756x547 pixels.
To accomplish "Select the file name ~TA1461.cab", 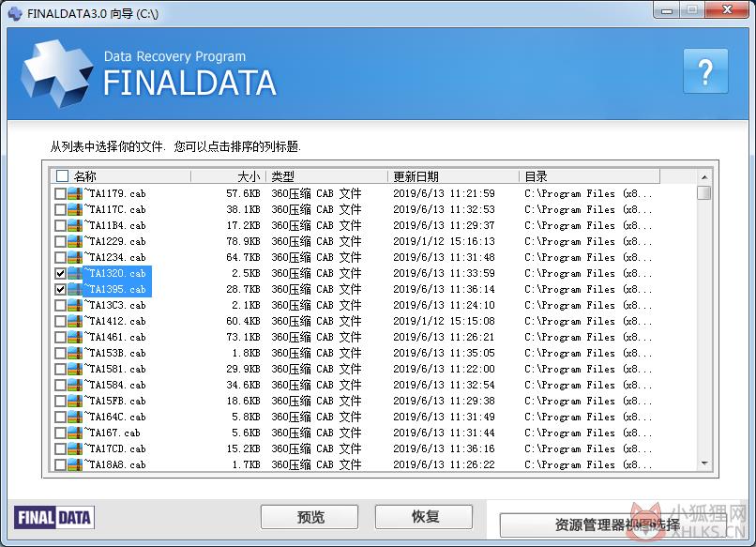I will (x=114, y=337).
